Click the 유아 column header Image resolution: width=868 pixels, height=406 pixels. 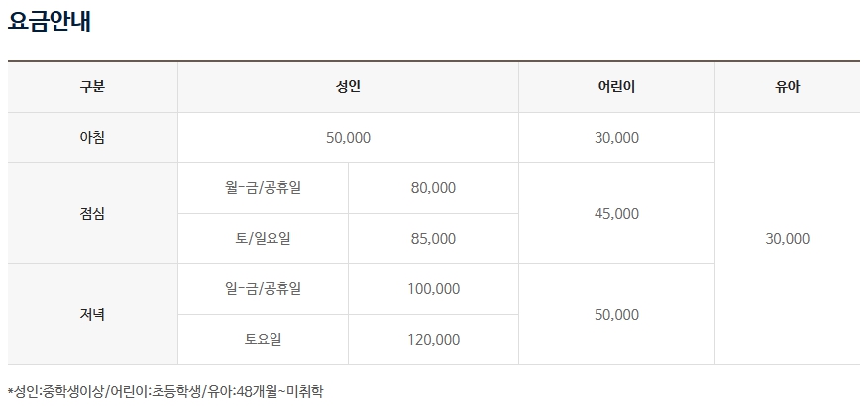click(x=787, y=87)
